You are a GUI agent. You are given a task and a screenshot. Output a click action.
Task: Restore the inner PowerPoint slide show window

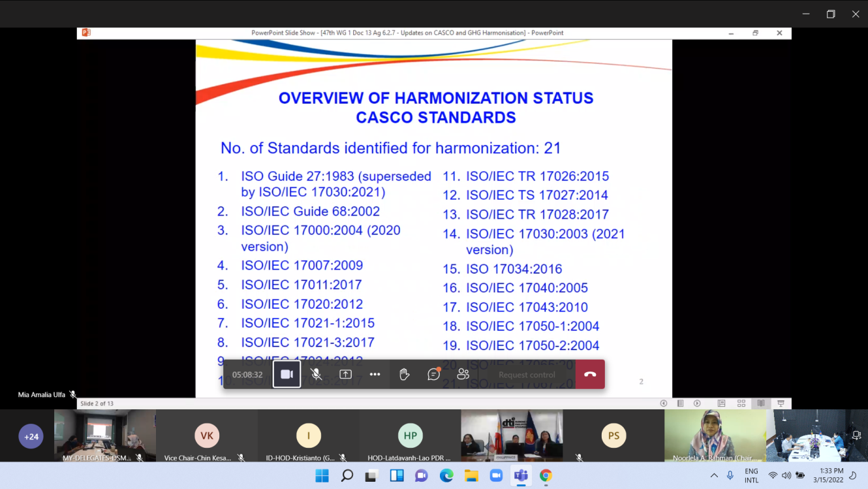755,33
